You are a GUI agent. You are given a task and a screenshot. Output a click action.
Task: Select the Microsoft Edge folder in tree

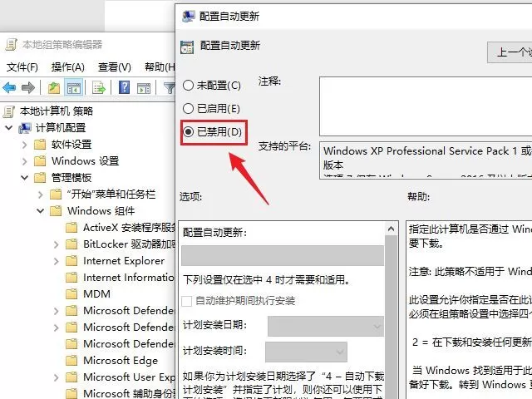(x=121, y=360)
